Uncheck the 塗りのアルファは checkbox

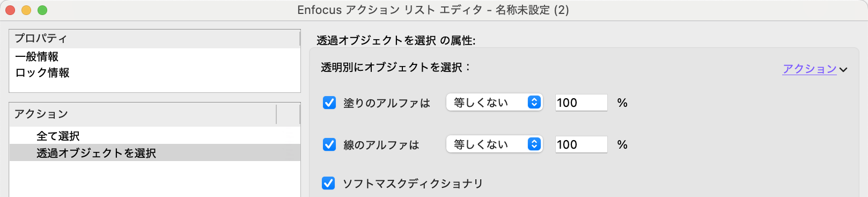[329, 103]
